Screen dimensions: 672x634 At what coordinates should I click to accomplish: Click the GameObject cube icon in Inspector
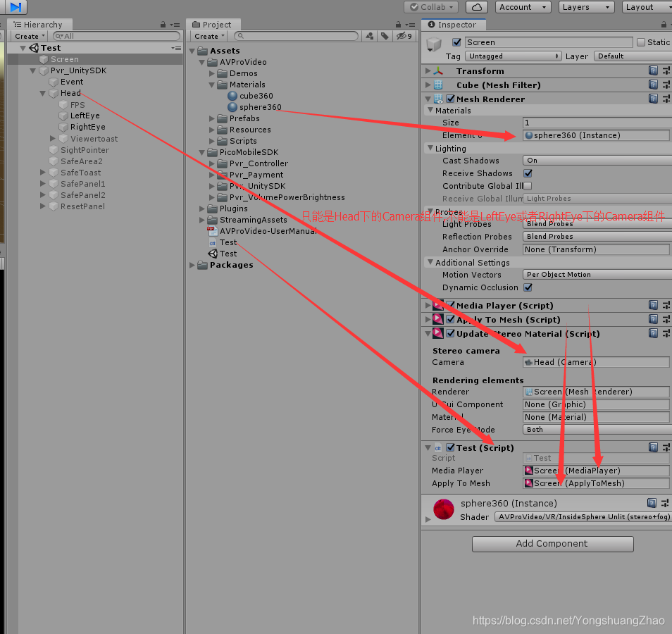click(x=434, y=44)
